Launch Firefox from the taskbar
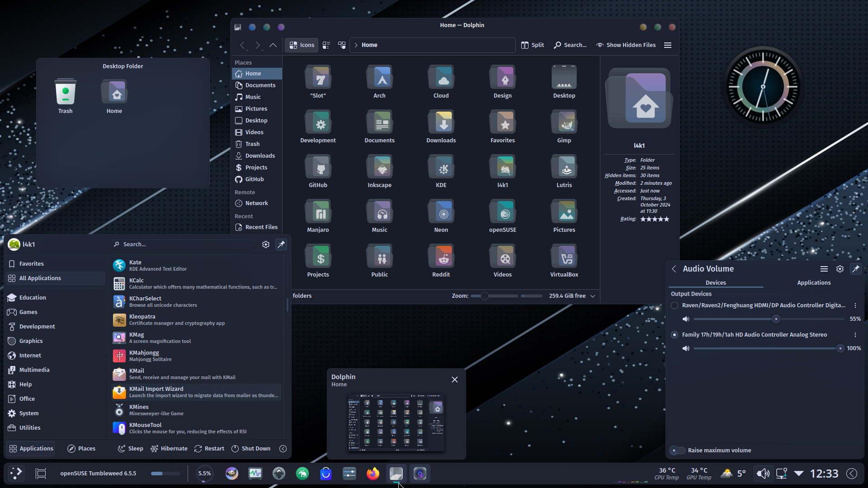This screenshot has width=868, height=488. click(373, 474)
